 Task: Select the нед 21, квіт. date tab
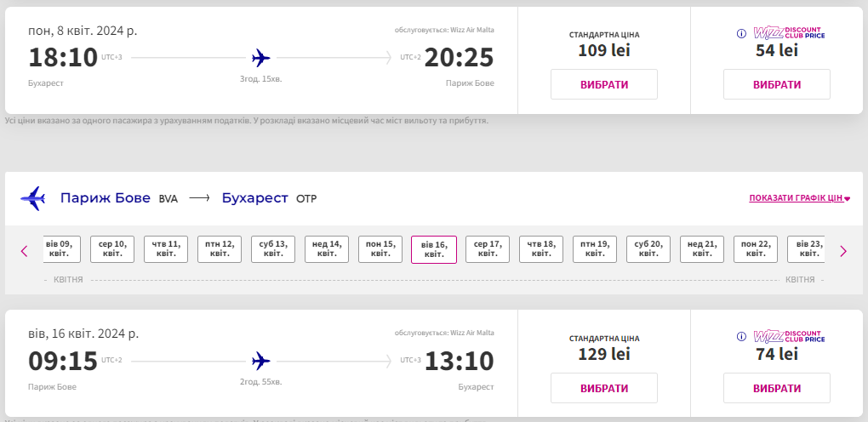[x=702, y=249]
